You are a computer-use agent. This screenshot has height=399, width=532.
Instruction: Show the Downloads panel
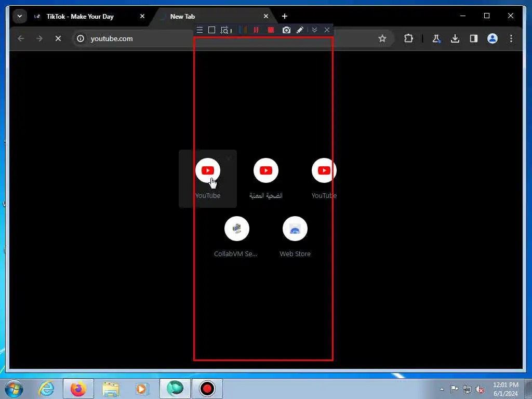(x=455, y=38)
